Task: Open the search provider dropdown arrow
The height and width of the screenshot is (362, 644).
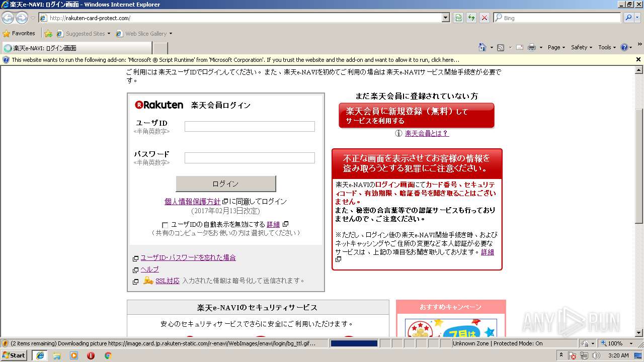Action: pos(637,18)
